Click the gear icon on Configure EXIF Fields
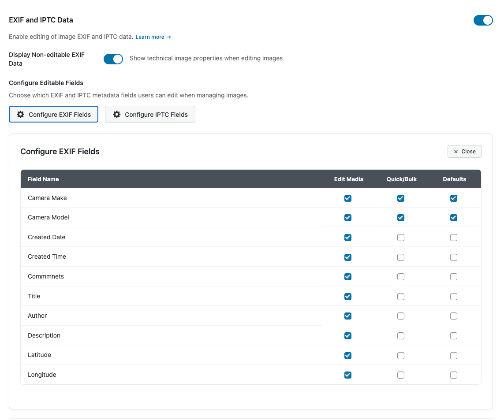 (x=21, y=115)
